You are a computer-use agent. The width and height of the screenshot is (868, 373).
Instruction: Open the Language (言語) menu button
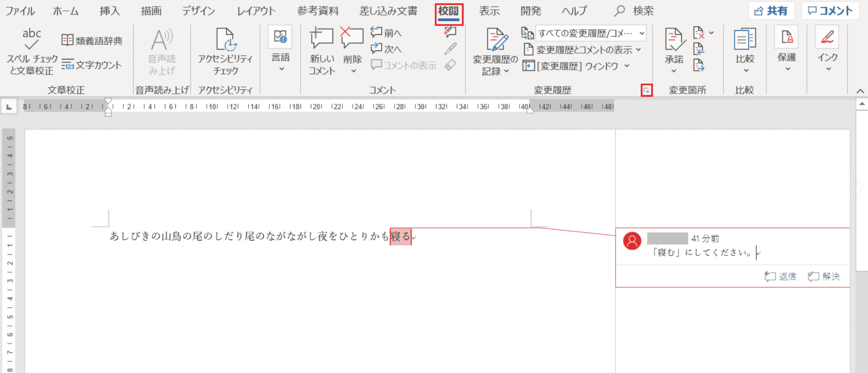(x=280, y=50)
